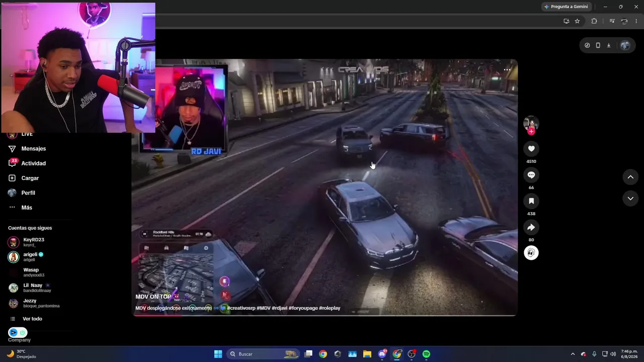Open Chrome media controls icon
Viewport: 644px width, 362px height.
pyautogui.click(x=612, y=21)
